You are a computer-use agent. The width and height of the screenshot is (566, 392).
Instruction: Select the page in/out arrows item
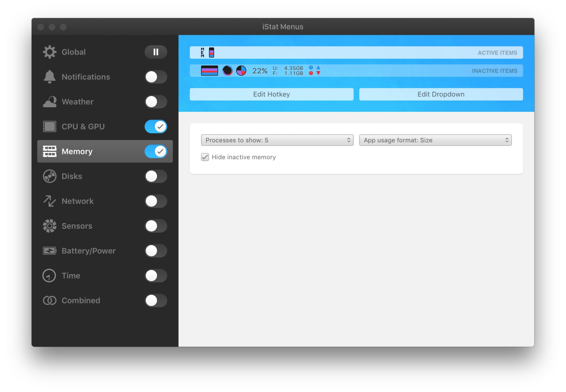pyautogui.click(x=318, y=70)
